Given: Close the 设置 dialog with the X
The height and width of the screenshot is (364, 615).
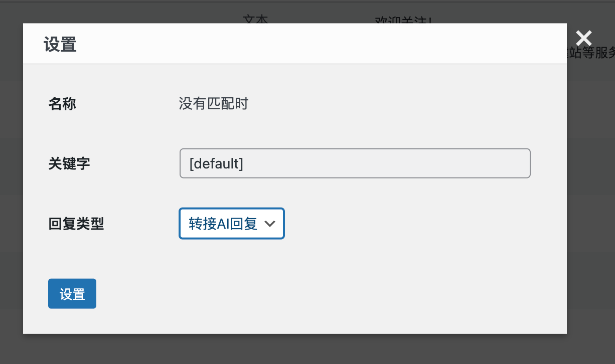Looking at the screenshot, I should point(583,38).
